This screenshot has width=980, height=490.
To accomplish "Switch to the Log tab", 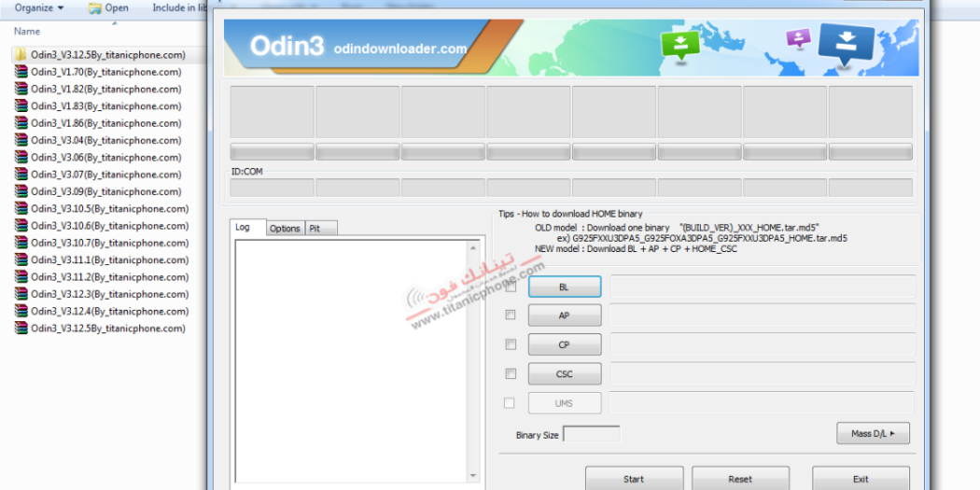I will (248, 228).
